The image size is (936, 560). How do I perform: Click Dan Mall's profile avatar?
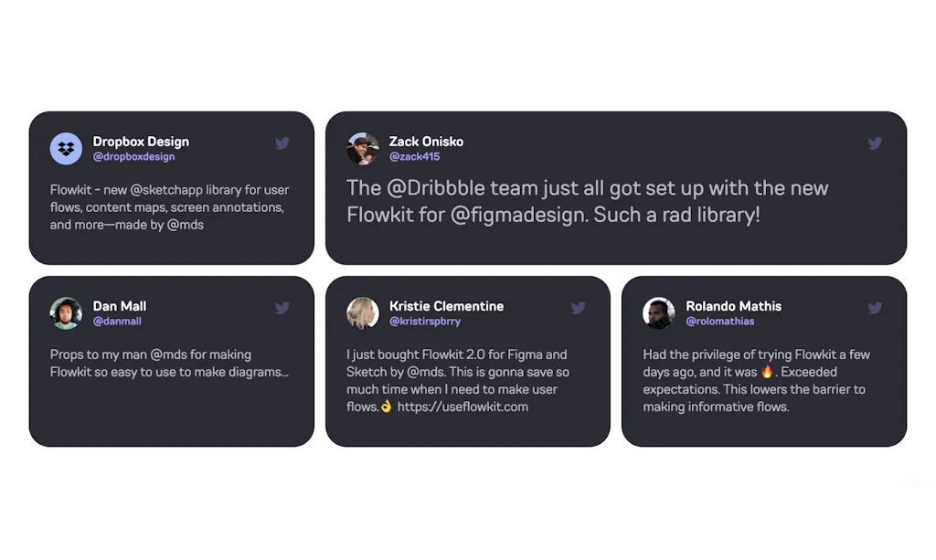point(66,312)
